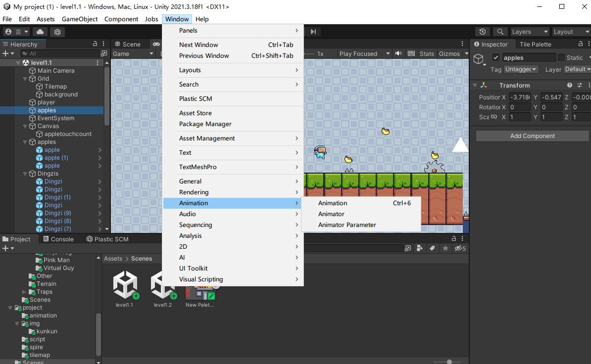Click the search icon in the top toolbar
Viewport: 591px width, 364px height.
[x=500, y=31]
